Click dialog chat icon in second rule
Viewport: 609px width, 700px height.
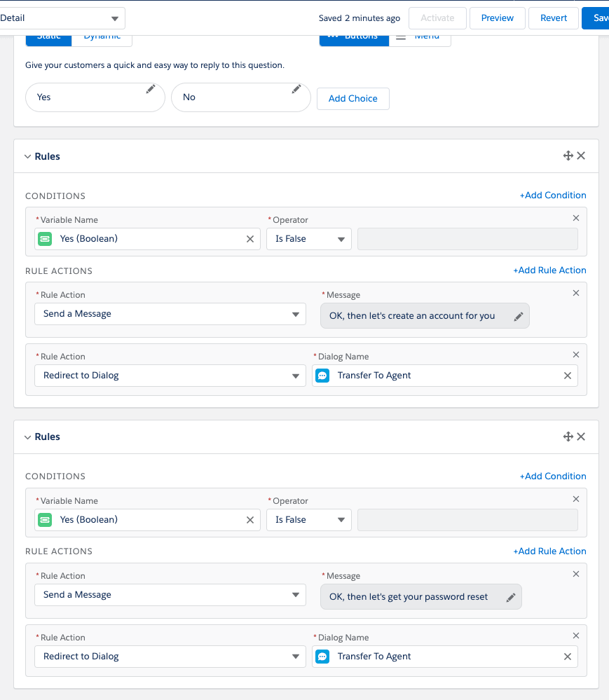point(322,657)
